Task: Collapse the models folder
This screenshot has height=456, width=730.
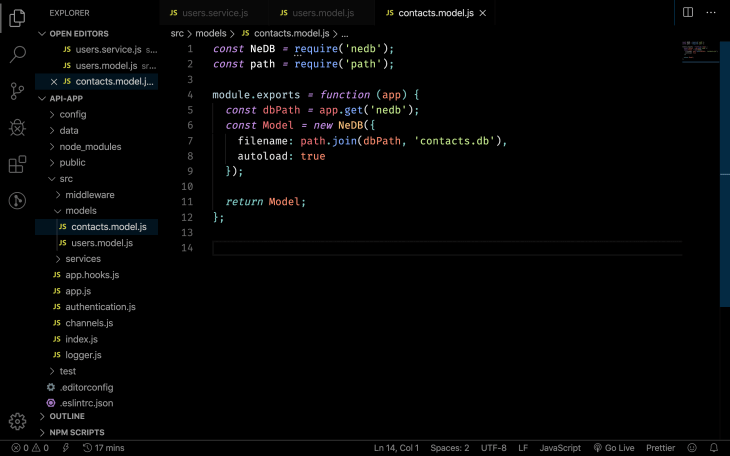Action: (x=80, y=211)
